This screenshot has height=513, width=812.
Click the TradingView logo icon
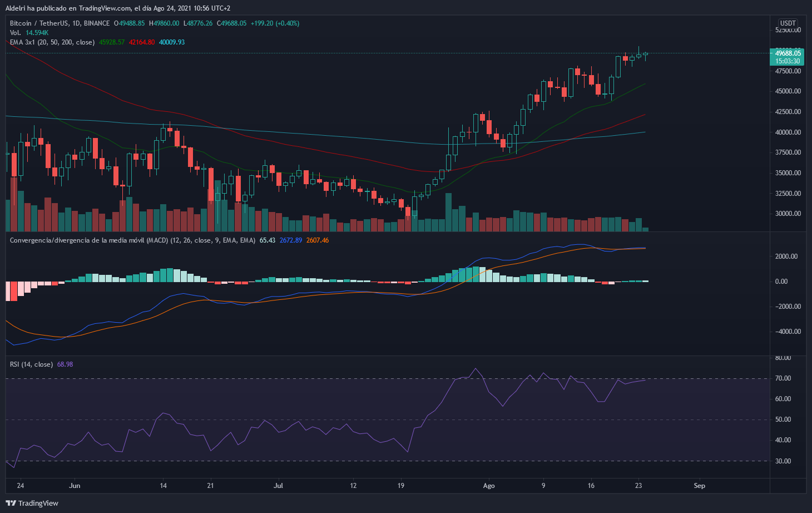click(11, 503)
